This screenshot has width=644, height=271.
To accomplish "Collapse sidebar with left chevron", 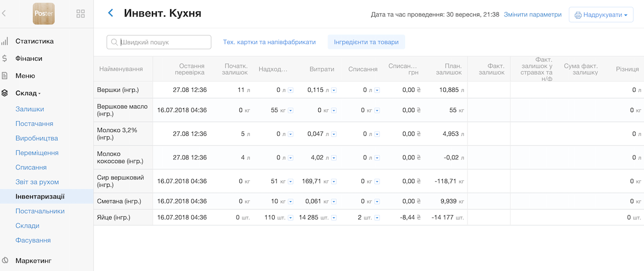I will [4, 13].
